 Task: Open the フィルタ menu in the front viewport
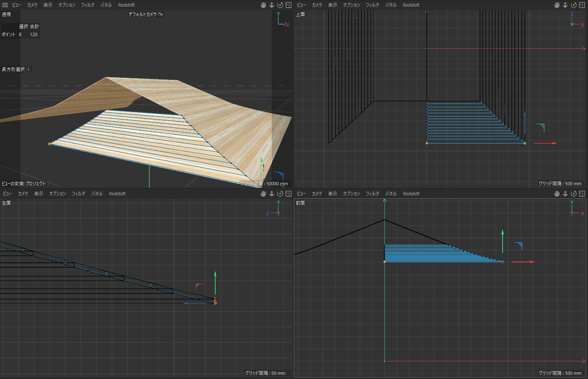tap(372, 194)
